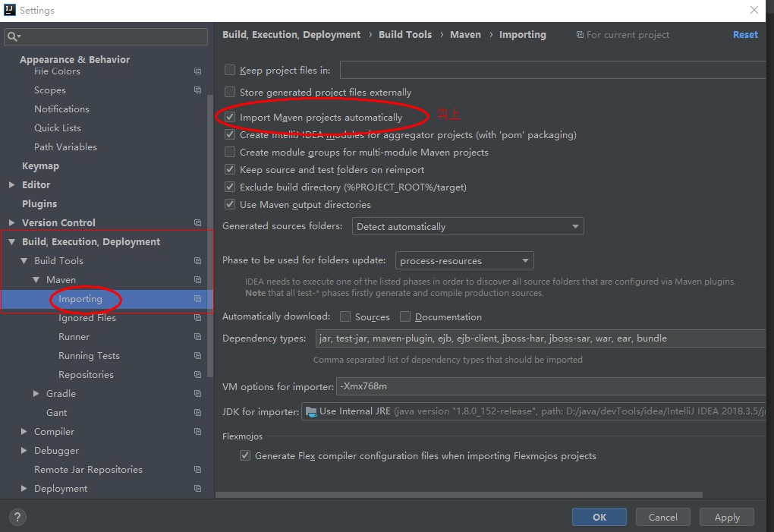Open Phase for folders update dropdown
Image resolution: width=774 pixels, height=532 pixels.
[464, 260]
